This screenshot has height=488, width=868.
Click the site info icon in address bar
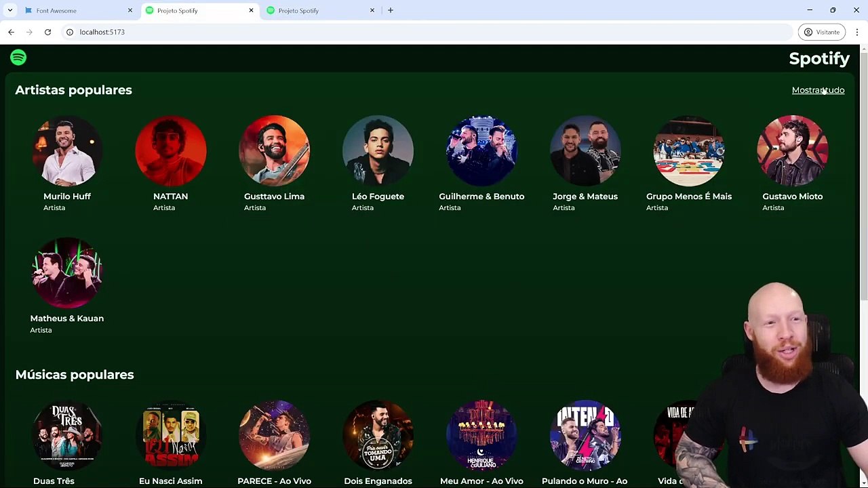(69, 32)
